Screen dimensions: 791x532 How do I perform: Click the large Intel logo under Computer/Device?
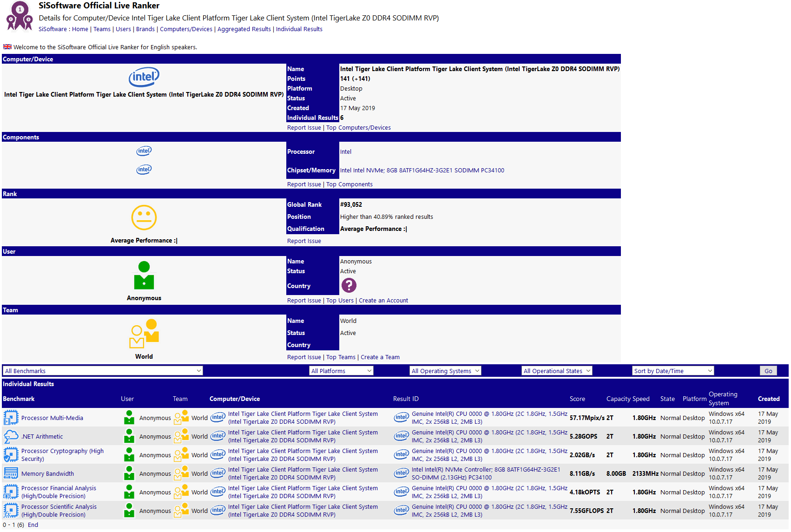pyautogui.click(x=144, y=77)
